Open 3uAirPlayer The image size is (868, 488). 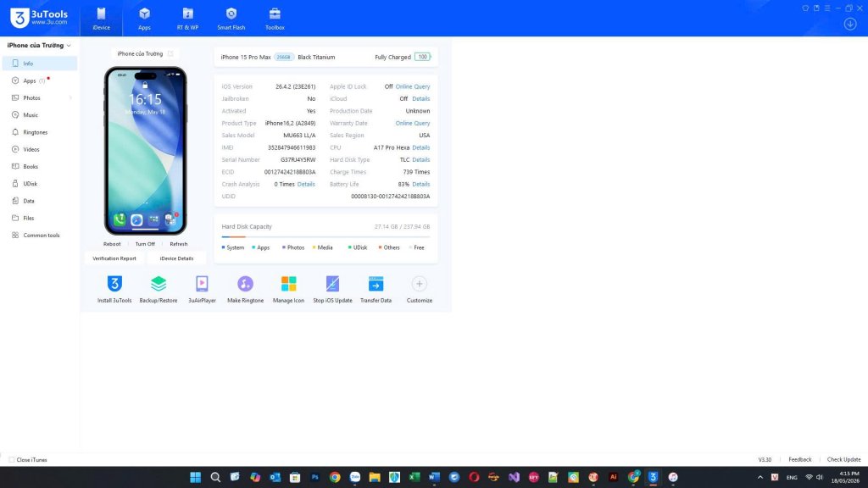202,289
